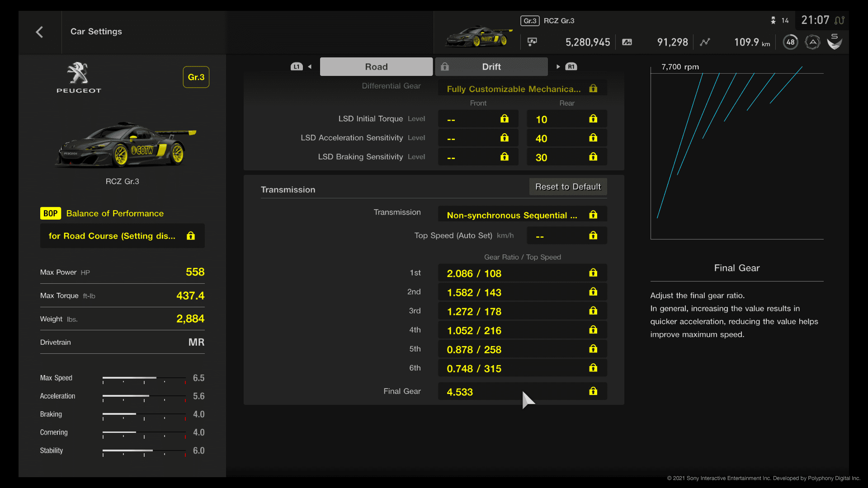Select front LSD Braking Sensitivity field

[x=478, y=157]
